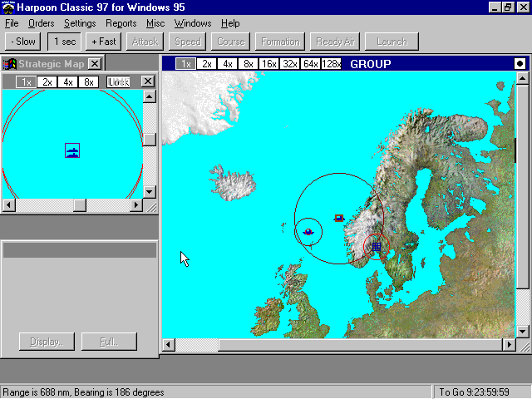Toggle the Lock button in Strategic Map
The height and width of the screenshot is (399, 532).
coord(118,82)
